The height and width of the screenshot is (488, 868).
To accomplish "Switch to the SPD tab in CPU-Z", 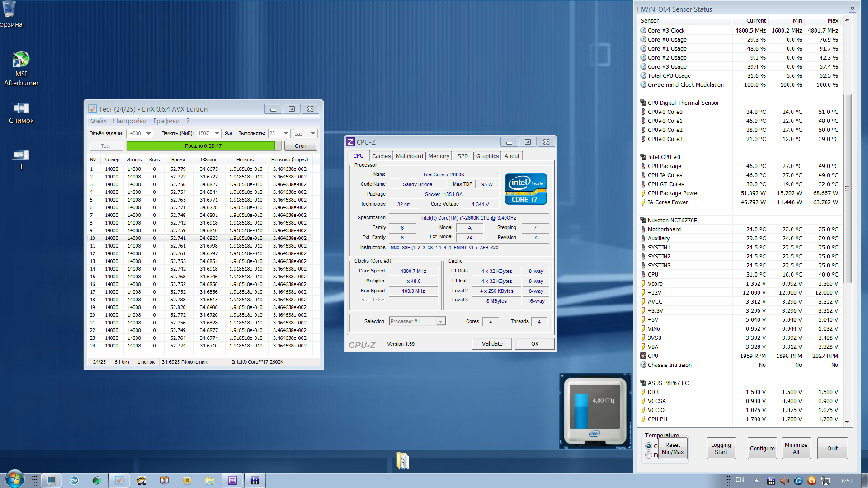I will pos(462,156).
